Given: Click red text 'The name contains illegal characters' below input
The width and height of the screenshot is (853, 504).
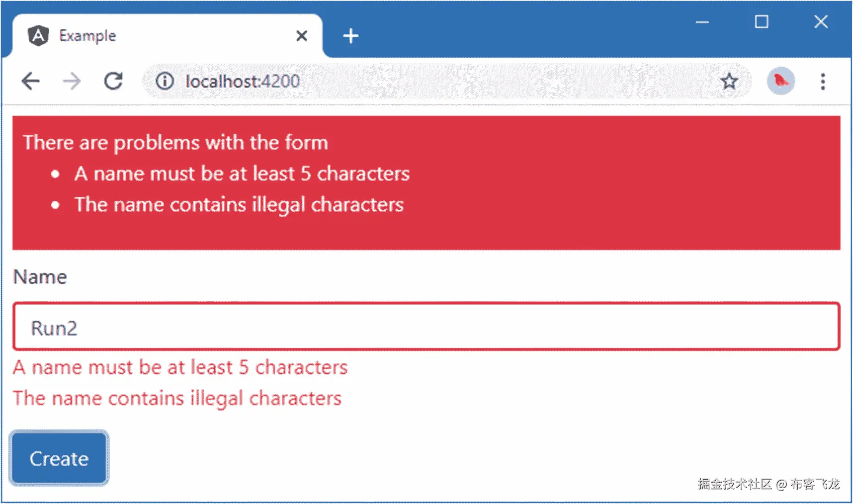Looking at the screenshot, I should pos(177,398).
